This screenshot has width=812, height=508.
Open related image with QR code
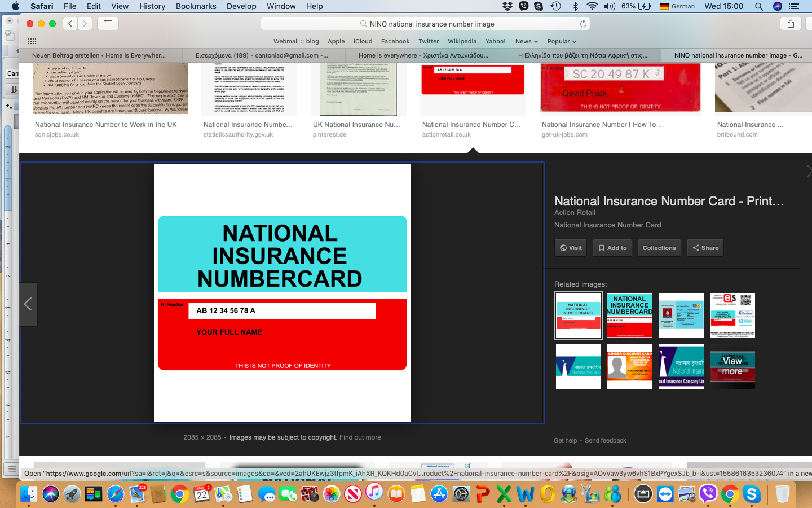732,316
